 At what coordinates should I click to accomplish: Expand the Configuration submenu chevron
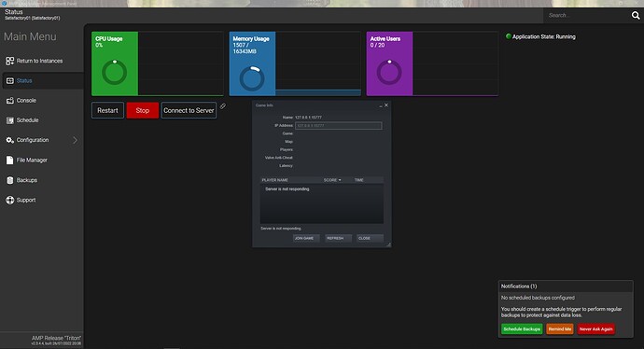pos(76,140)
